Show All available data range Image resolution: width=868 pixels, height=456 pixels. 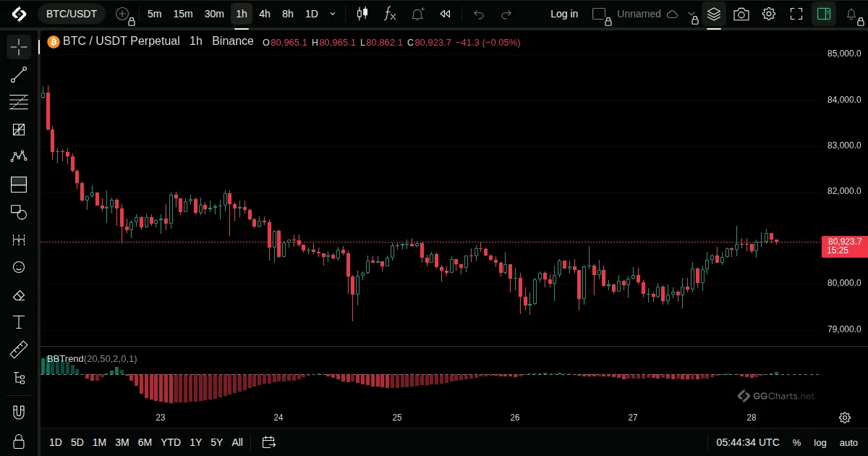(237, 442)
